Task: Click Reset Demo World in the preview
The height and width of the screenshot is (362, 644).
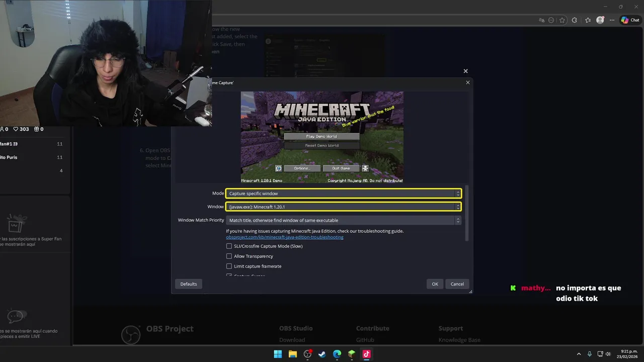Action: (321, 145)
